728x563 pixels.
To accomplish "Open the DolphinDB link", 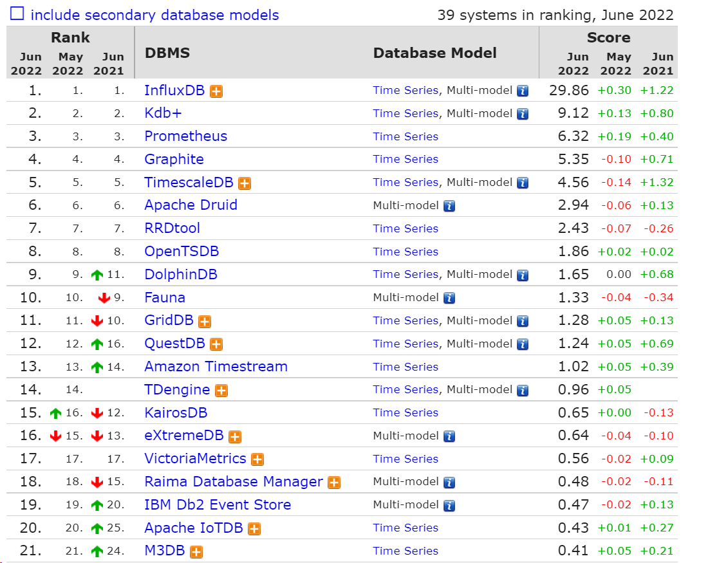I will [x=181, y=274].
